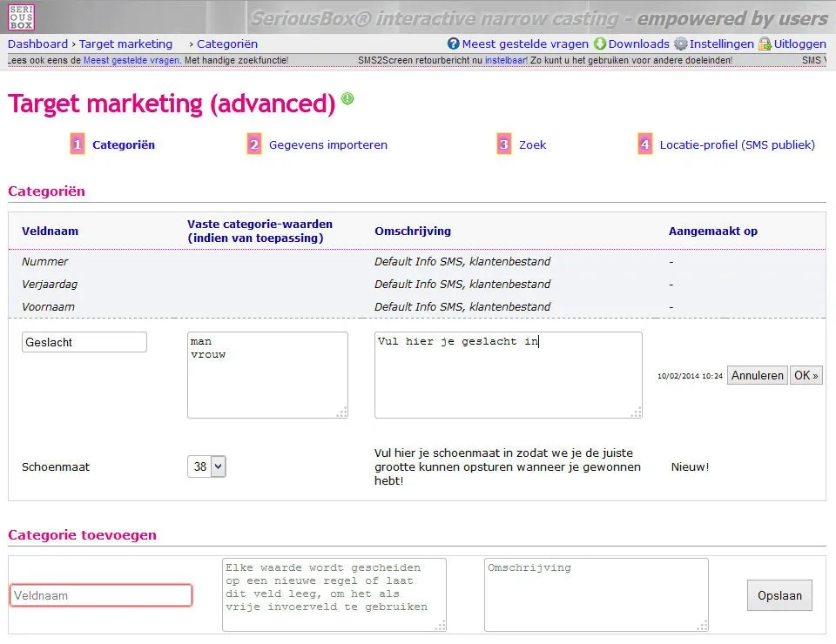The image size is (836, 644).
Task: Click the green Downloads arrow icon
Action: click(600, 44)
